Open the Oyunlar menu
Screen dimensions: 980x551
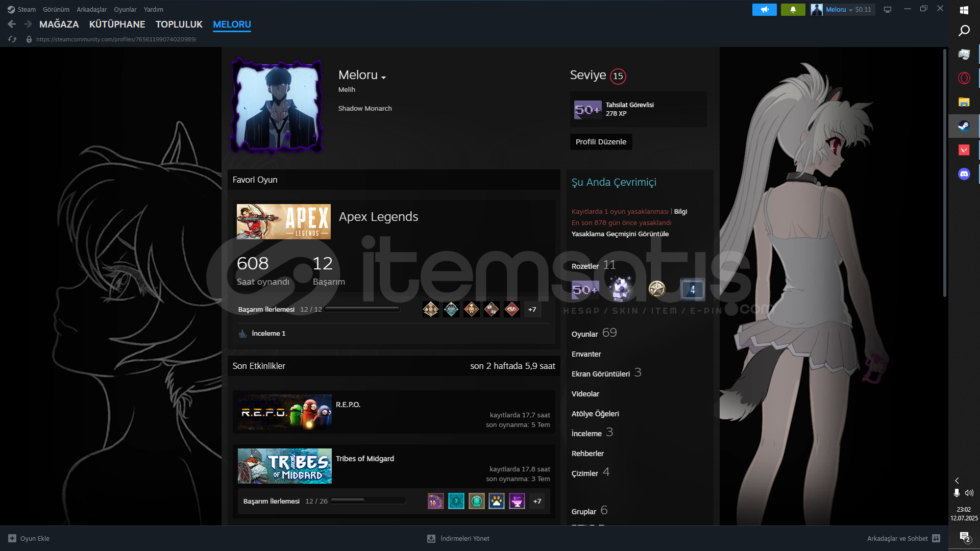point(125,10)
